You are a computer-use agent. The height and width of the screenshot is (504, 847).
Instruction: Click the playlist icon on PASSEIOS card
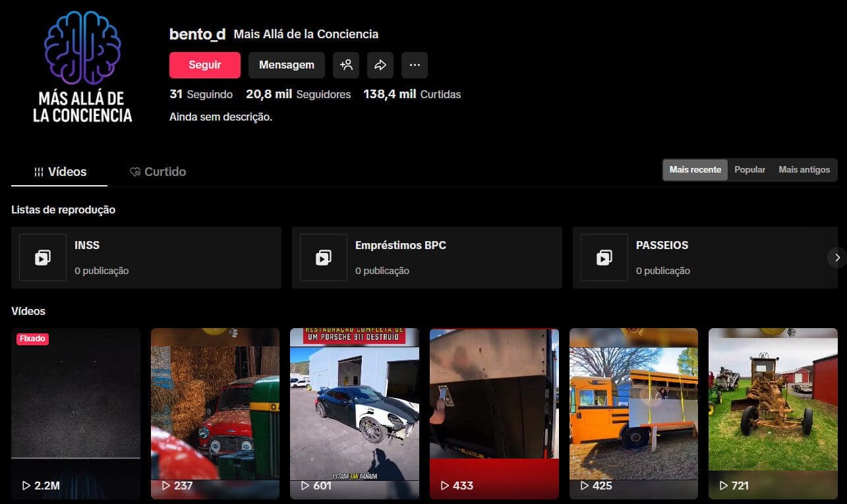(604, 258)
